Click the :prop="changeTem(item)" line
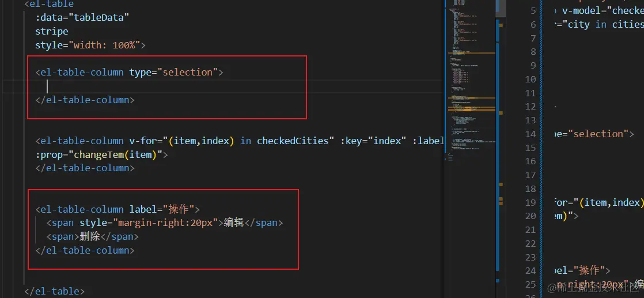The height and width of the screenshot is (298, 644). click(x=102, y=154)
